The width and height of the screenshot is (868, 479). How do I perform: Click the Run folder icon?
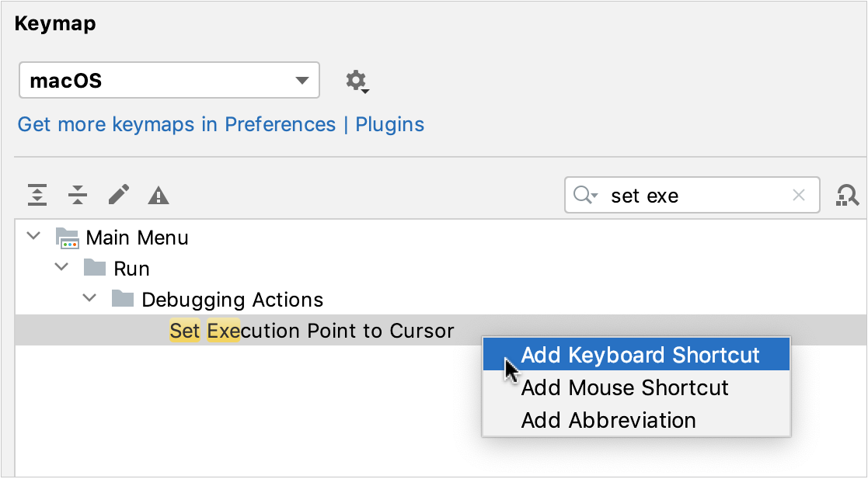(96, 268)
